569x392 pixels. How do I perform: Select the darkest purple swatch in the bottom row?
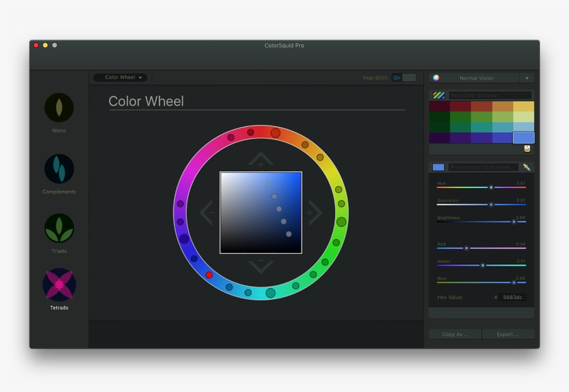coord(439,137)
